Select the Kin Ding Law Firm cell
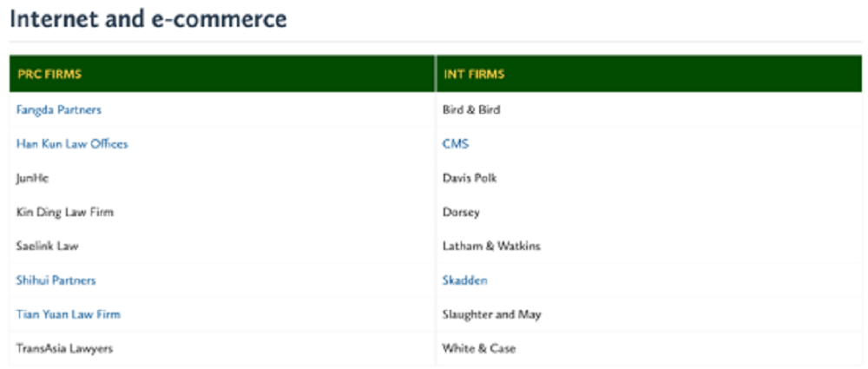 pos(222,212)
